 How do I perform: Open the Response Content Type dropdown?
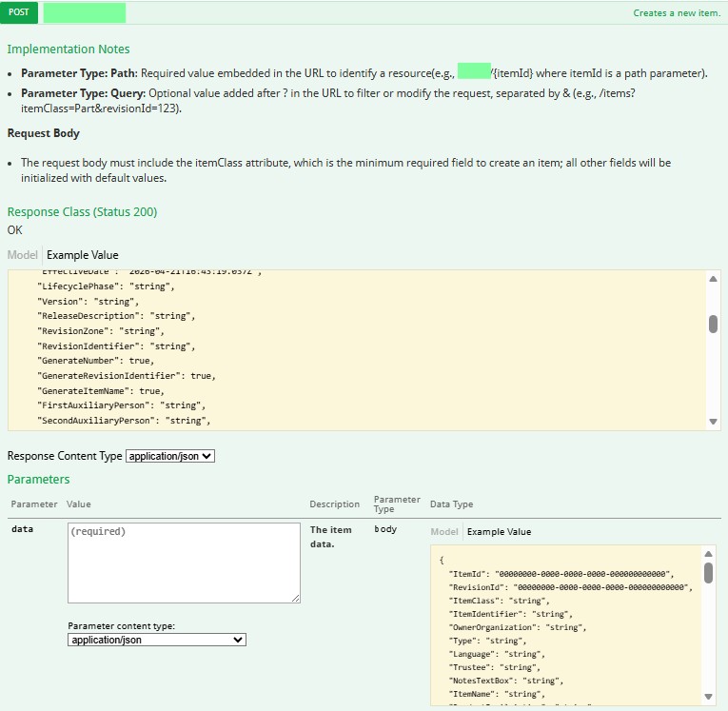pyautogui.click(x=170, y=456)
